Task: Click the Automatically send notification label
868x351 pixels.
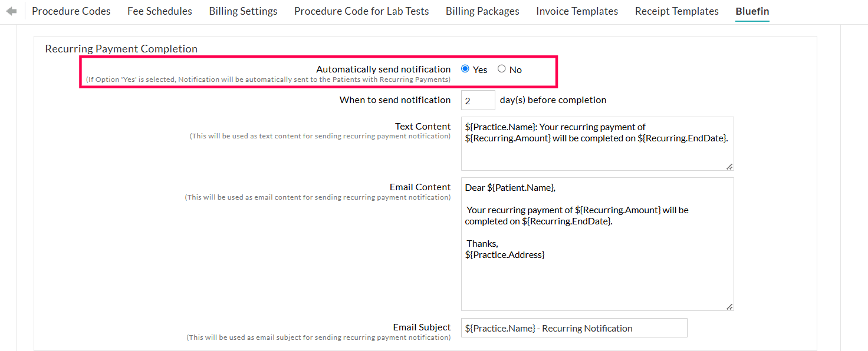Action: (383, 69)
